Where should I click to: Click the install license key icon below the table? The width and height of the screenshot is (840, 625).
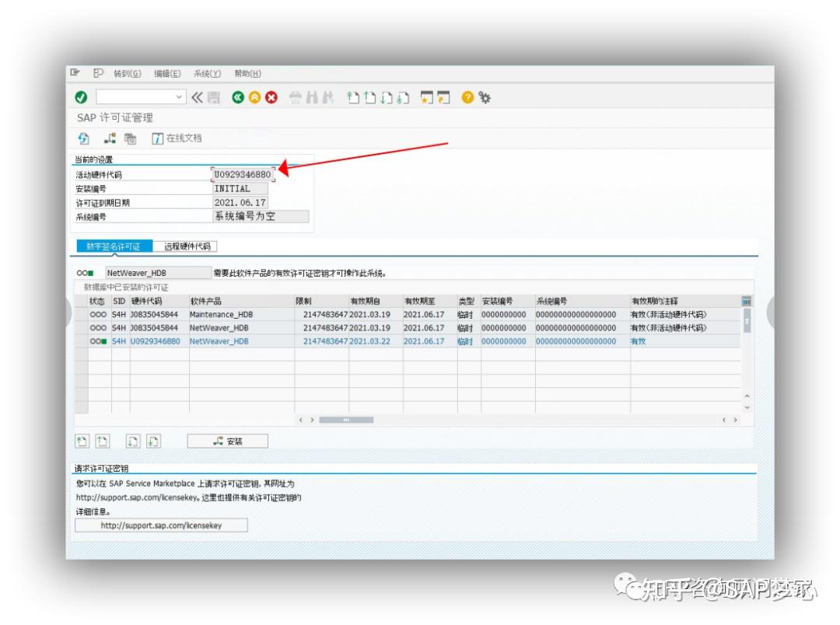[x=226, y=441]
